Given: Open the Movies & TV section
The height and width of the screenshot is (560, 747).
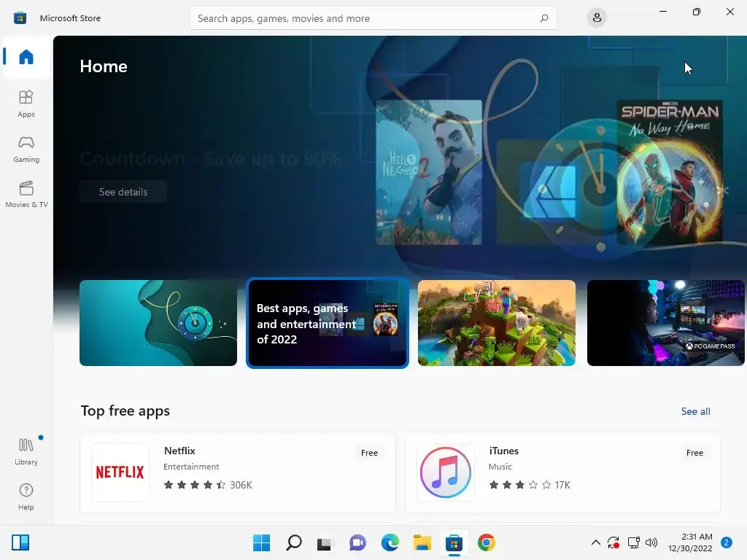Looking at the screenshot, I should (26, 194).
